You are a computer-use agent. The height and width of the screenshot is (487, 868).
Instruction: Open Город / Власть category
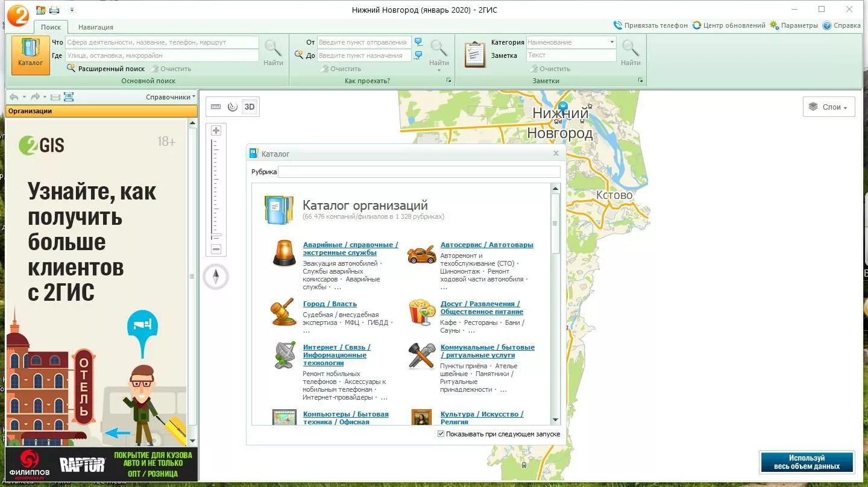point(330,304)
